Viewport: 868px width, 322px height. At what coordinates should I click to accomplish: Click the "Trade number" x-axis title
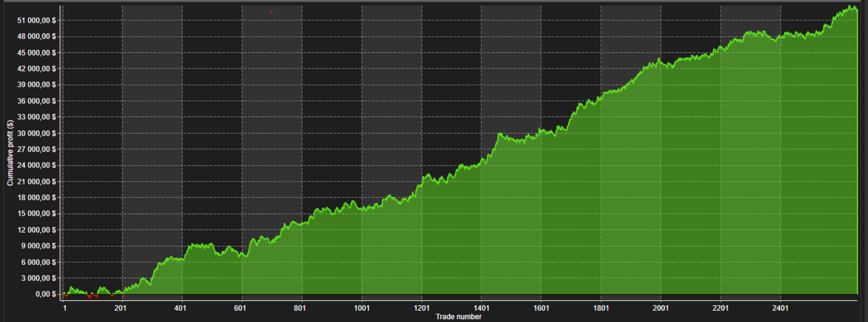point(458,317)
